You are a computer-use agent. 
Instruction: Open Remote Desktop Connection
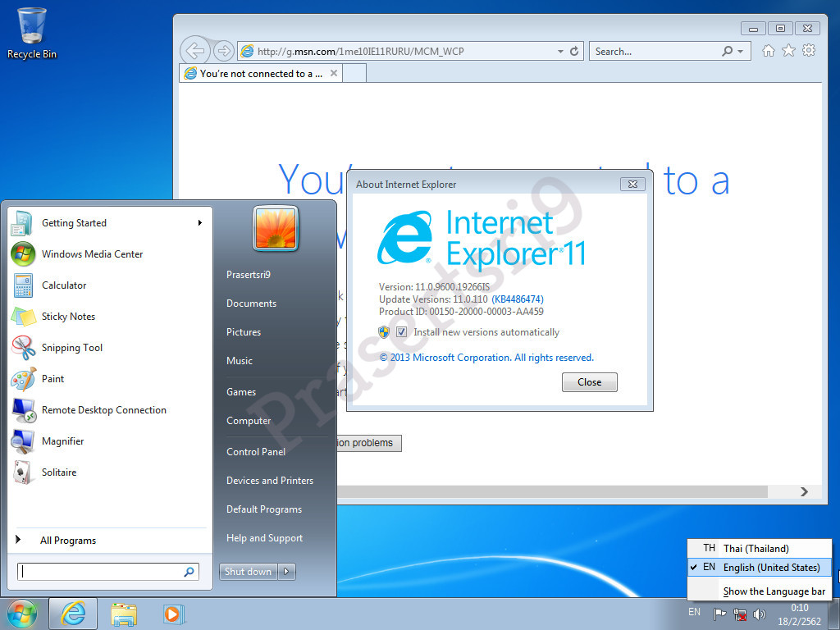click(x=111, y=410)
